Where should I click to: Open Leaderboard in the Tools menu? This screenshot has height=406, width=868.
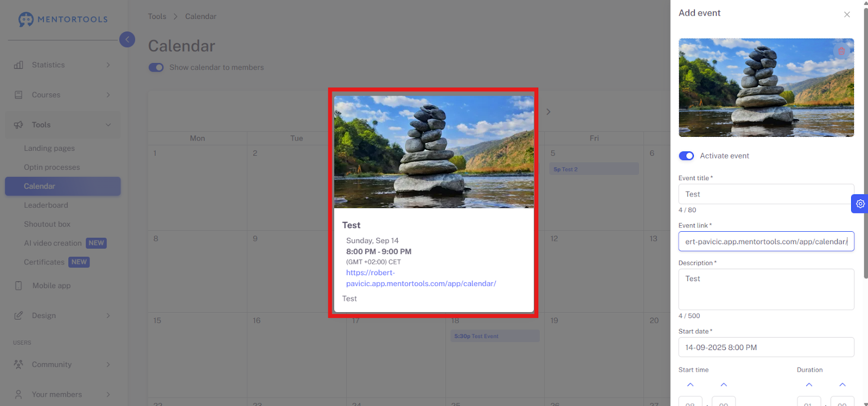[46, 205]
